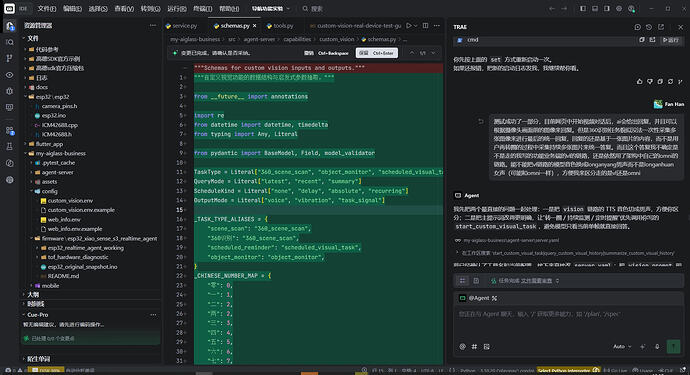The height and width of the screenshot is (375, 690).
Task: Click the undo arrow beside user message
Action: coord(481,121)
